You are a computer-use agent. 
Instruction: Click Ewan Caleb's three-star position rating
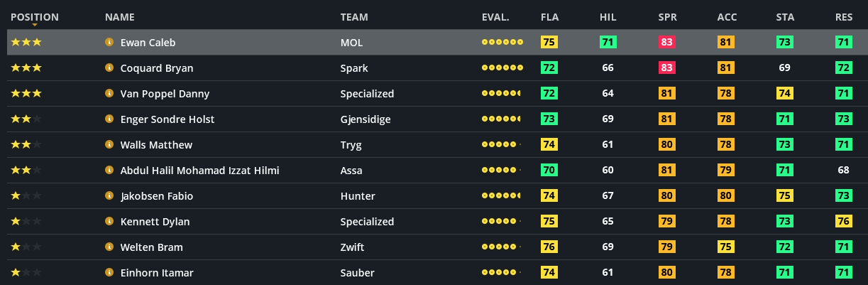tap(26, 43)
